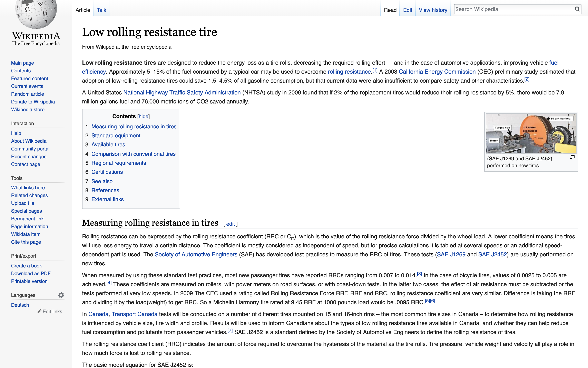
Task: Click the pencil Edit links item
Action: (50, 312)
